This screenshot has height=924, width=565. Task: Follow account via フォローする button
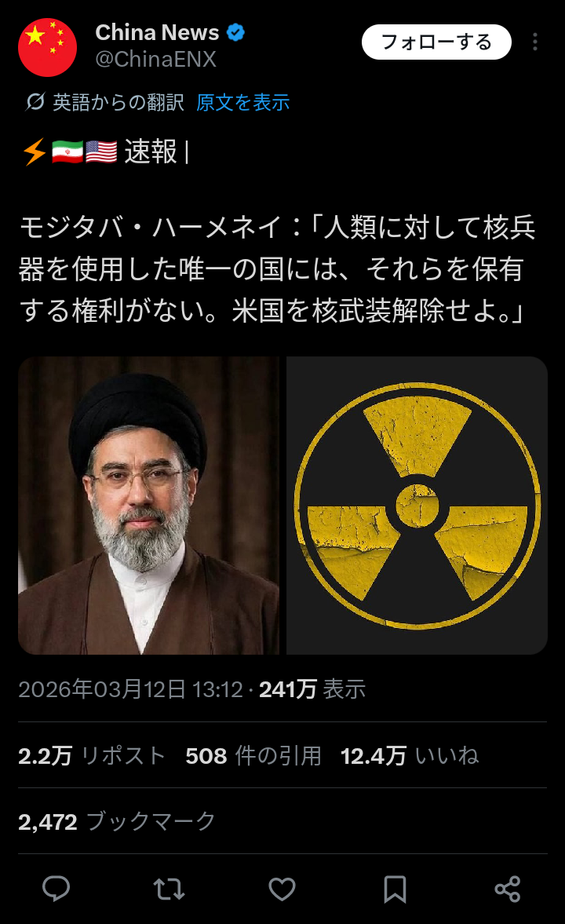(436, 42)
